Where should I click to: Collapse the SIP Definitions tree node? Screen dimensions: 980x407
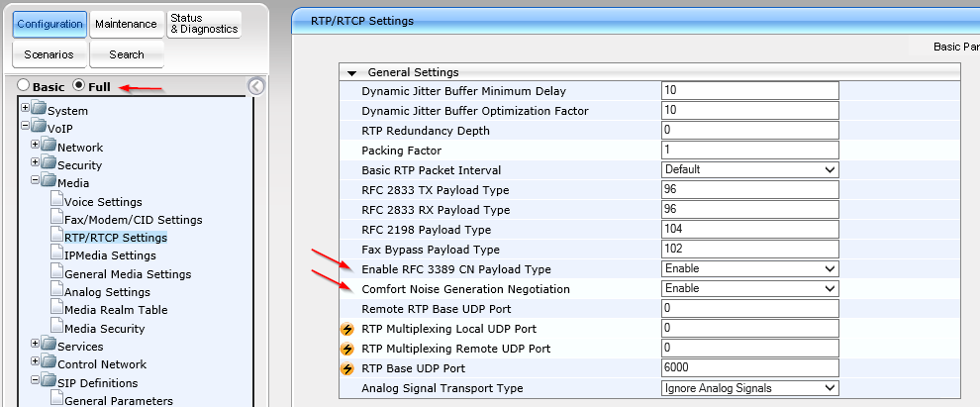(x=36, y=379)
